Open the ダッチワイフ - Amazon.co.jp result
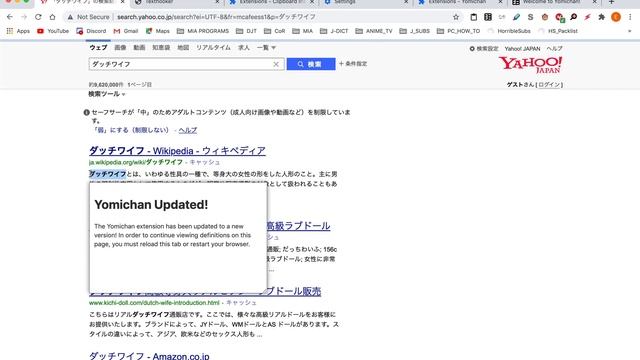 [x=149, y=356]
